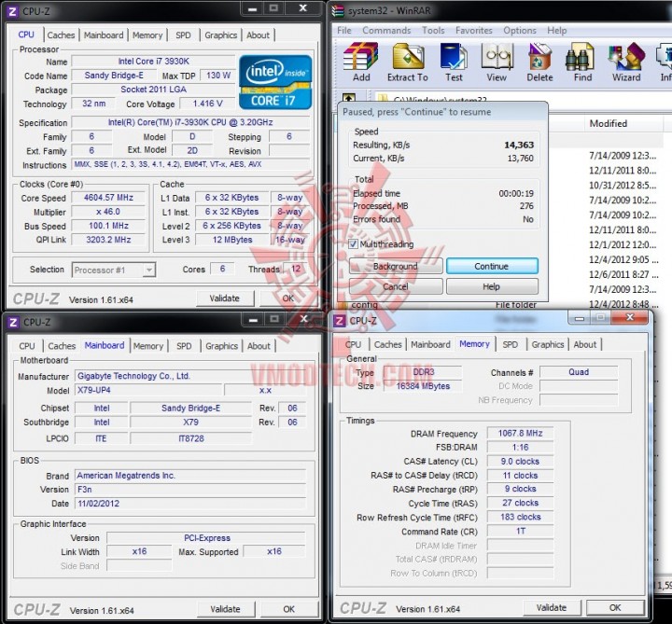Viewport: 672px width, 624px height.
Task: Toggle the Multithreading checkbox
Action: [353, 244]
